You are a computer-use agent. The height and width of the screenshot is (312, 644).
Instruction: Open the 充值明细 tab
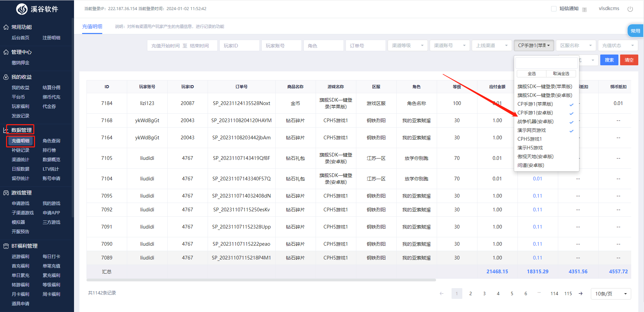point(92,27)
